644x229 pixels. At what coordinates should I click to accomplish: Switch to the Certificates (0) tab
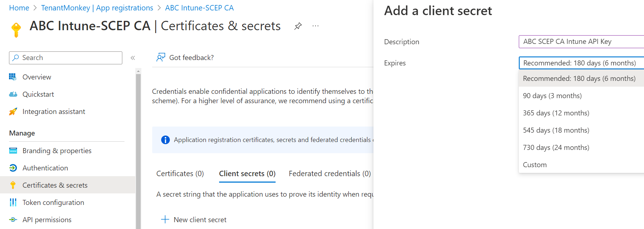click(x=180, y=174)
